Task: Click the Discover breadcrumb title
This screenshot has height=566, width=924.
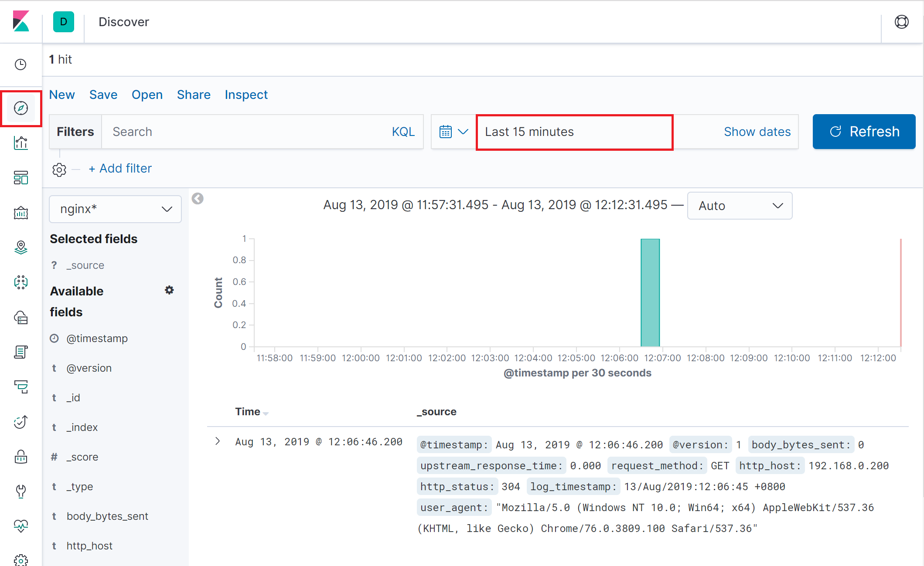Action: [x=124, y=22]
